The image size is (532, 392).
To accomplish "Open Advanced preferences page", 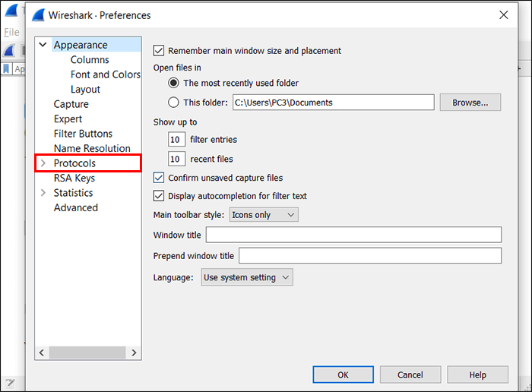I will pos(76,207).
